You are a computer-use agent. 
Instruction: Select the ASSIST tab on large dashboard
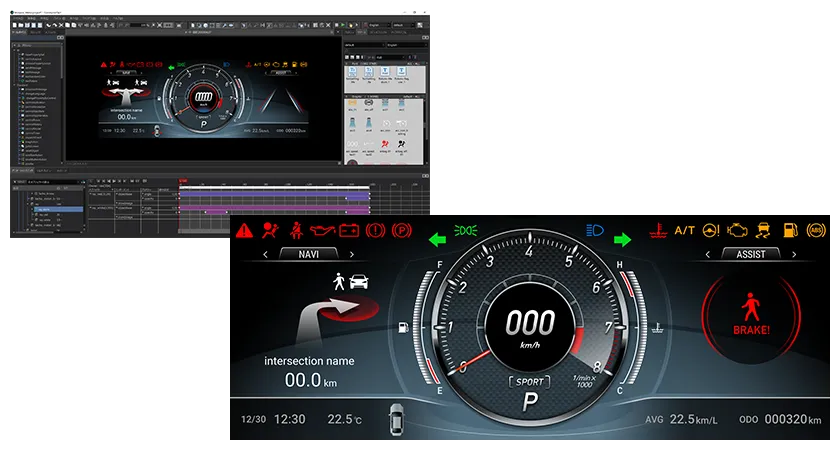[750, 255]
